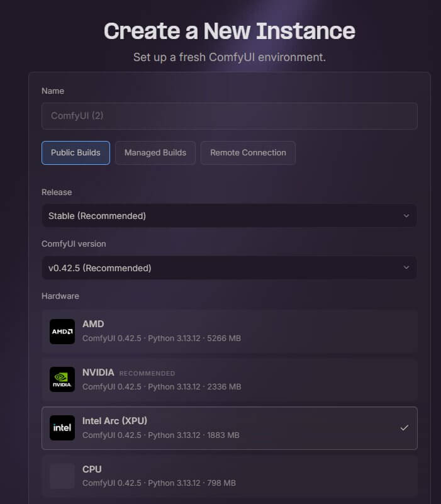Click the 'Name' field label
Image resolution: width=441 pixels, height=504 pixels.
tap(53, 91)
